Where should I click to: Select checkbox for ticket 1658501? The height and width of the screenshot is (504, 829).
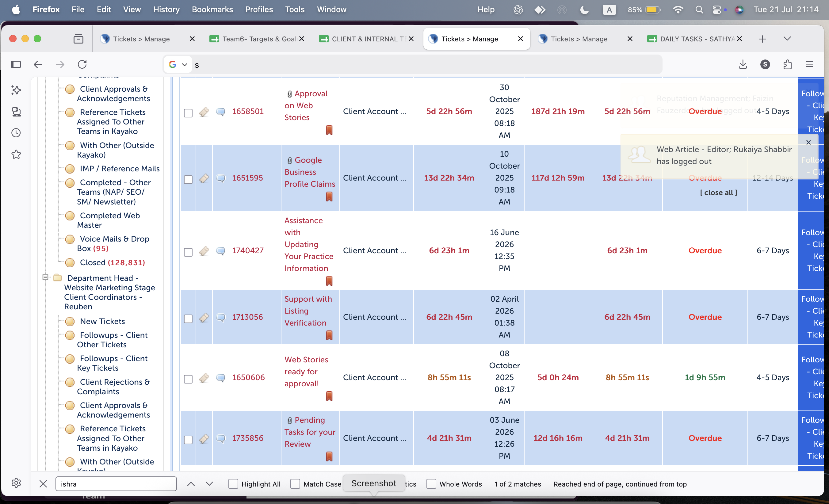(x=188, y=113)
